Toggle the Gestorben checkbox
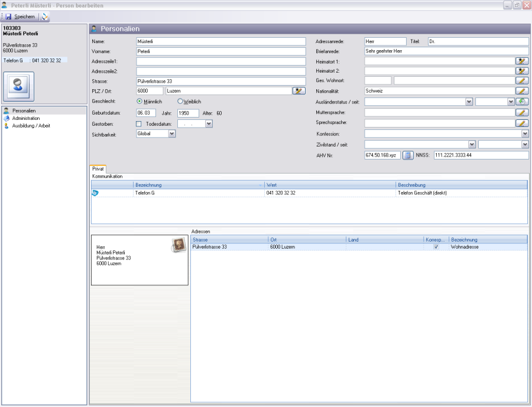 [139, 124]
